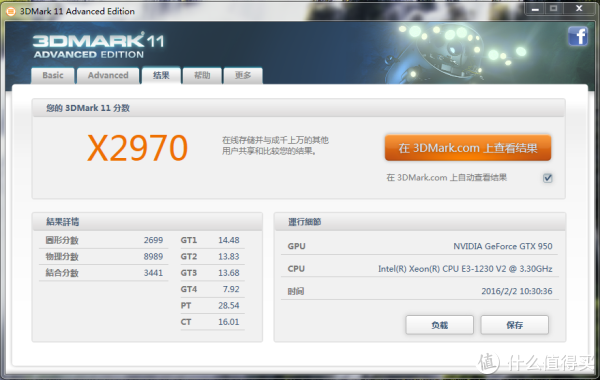Viewport: 600px width, 380px height.
Task: Switch to the Advanced tab
Action: click(x=108, y=75)
